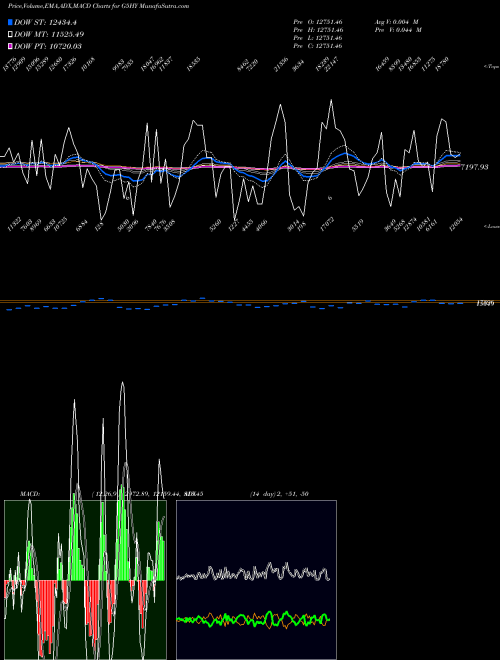Click the 7197.93 price axis label
Screen dimensions: 500x660
(474, 167)
